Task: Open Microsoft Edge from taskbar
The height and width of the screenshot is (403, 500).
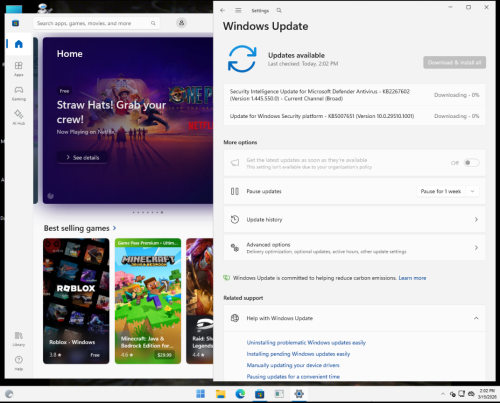Action: pyautogui.click(x=240, y=394)
